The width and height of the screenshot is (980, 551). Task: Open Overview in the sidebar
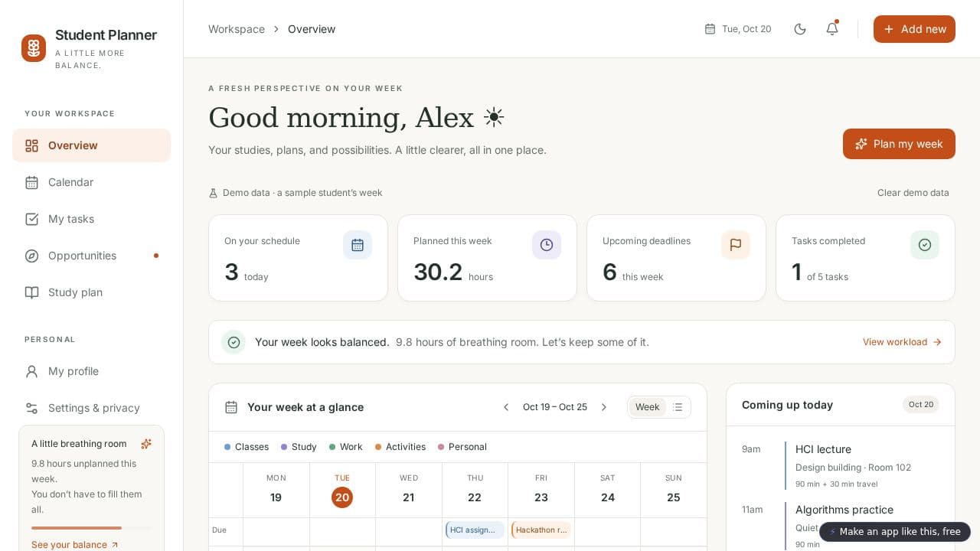click(x=92, y=145)
